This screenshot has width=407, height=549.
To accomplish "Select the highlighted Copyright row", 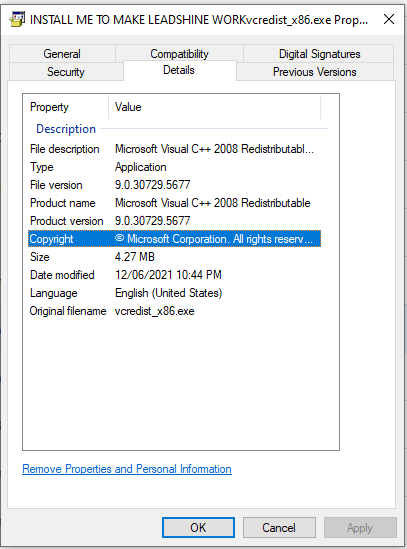I will pyautogui.click(x=174, y=239).
